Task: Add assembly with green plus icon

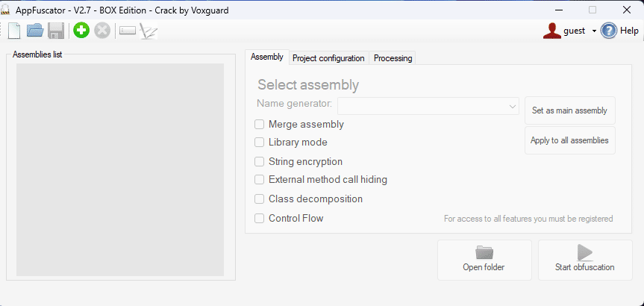Action: tap(81, 31)
